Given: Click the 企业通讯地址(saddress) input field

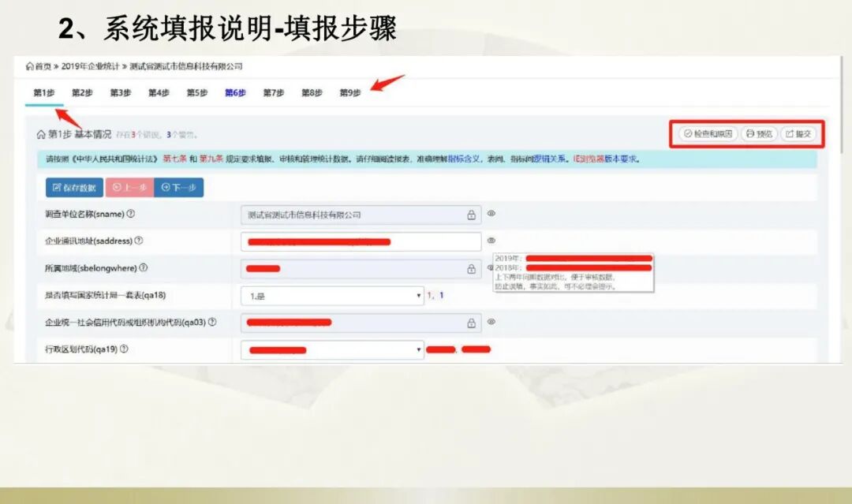Looking at the screenshot, I should coord(361,241).
